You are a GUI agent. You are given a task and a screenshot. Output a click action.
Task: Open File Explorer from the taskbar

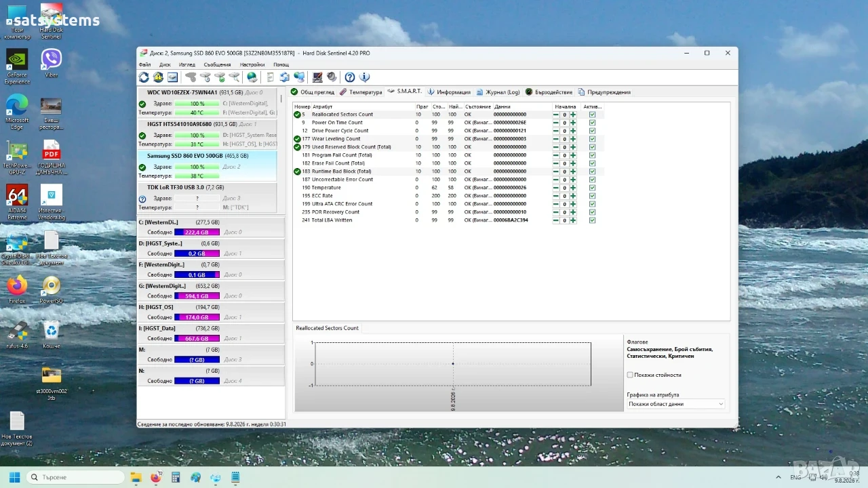click(x=136, y=477)
